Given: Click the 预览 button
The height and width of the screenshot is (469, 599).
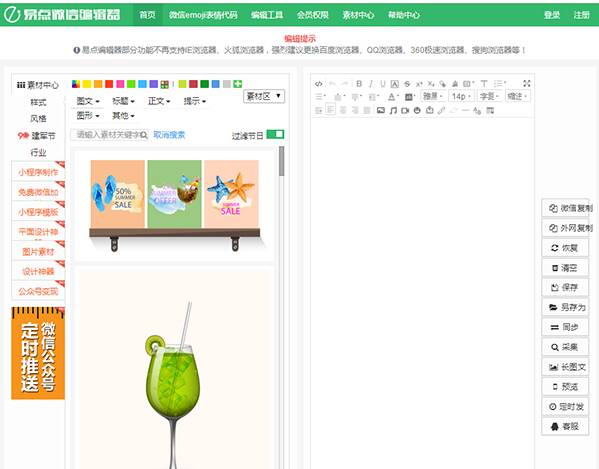Looking at the screenshot, I should point(565,387).
